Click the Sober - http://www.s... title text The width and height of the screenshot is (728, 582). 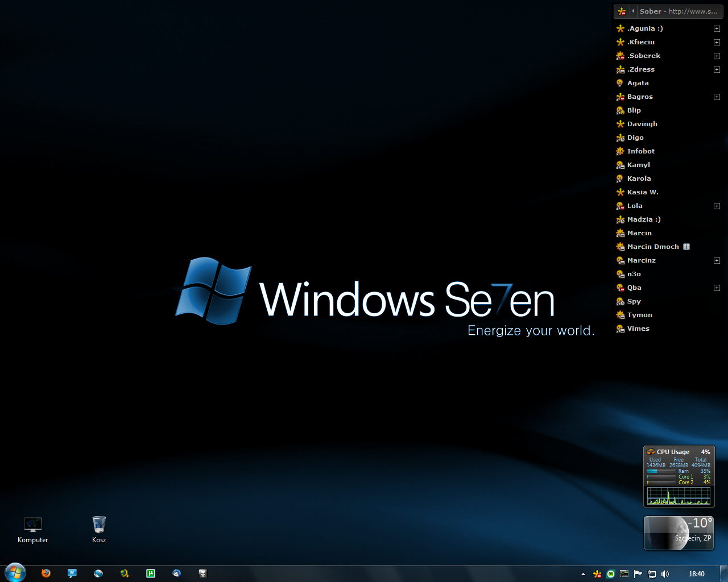tap(679, 11)
